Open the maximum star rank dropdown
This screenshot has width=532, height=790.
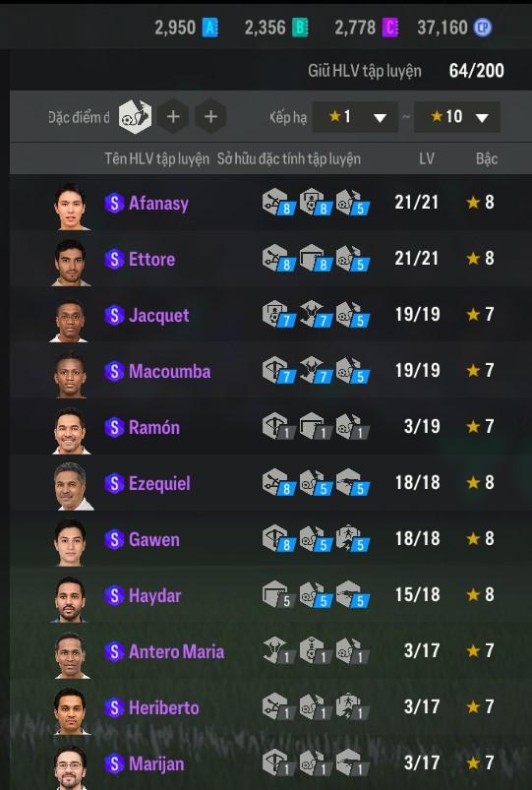pos(457,117)
